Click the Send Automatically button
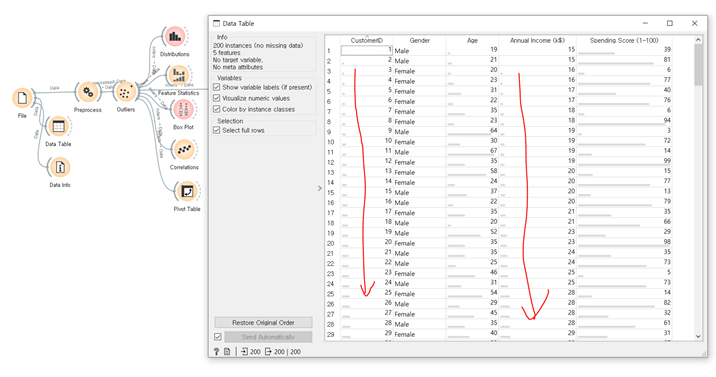The height and width of the screenshot is (377, 716). [x=268, y=337]
